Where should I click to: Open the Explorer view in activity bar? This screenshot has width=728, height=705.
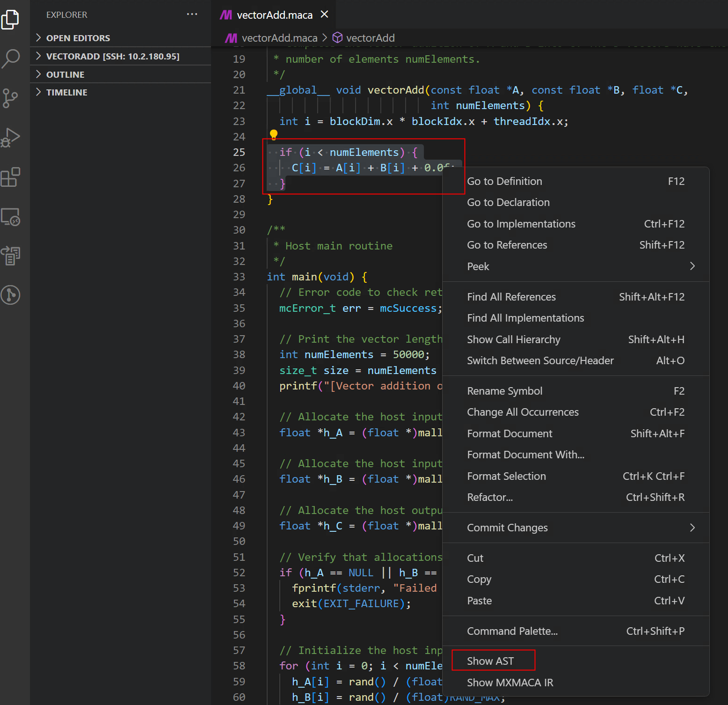click(x=10, y=20)
